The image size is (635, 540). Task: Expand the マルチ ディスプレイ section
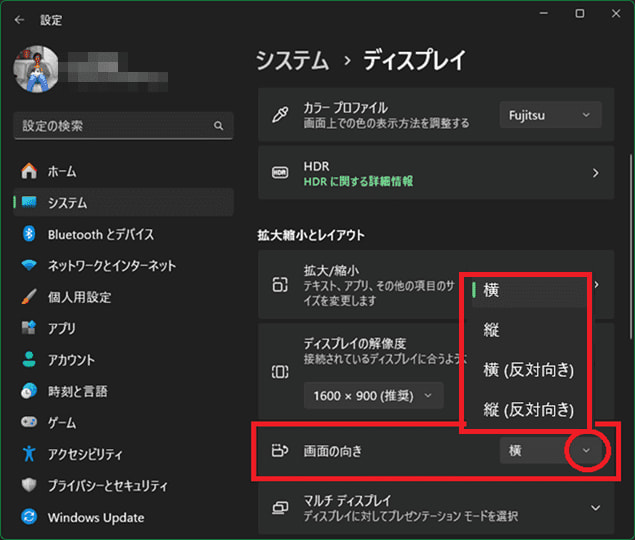[x=596, y=508]
